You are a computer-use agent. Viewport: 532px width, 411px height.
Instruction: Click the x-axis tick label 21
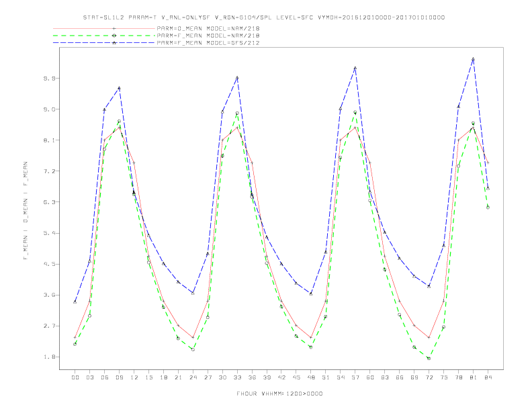(178, 377)
